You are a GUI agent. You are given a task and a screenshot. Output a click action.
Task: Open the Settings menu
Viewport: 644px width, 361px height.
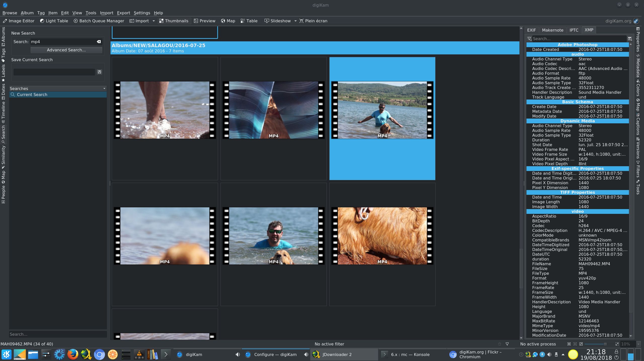[142, 13]
